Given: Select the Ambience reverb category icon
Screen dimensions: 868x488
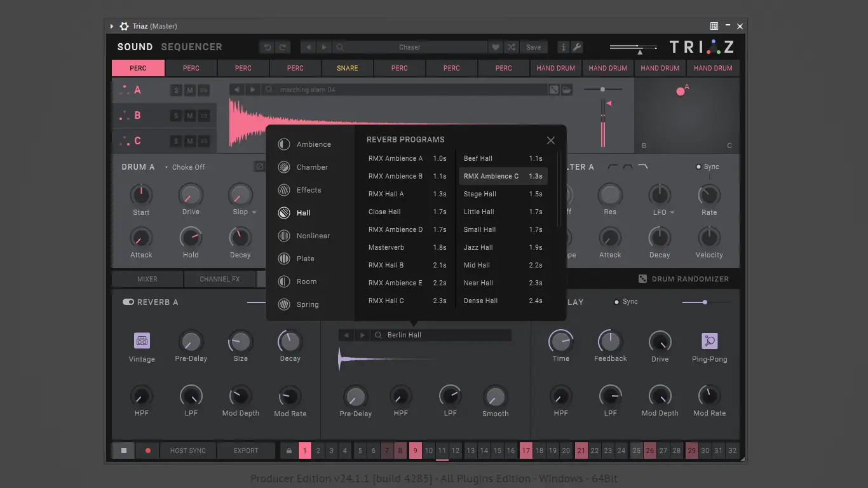Looking at the screenshot, I should 284,144.
